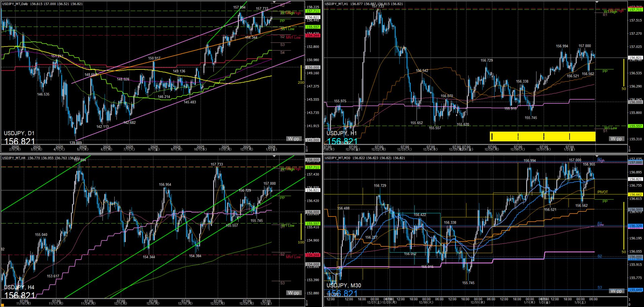Click the blue 156.329 price tag on the M30 chart
Screen dimensions: 644x307
[x=635, y=226]
